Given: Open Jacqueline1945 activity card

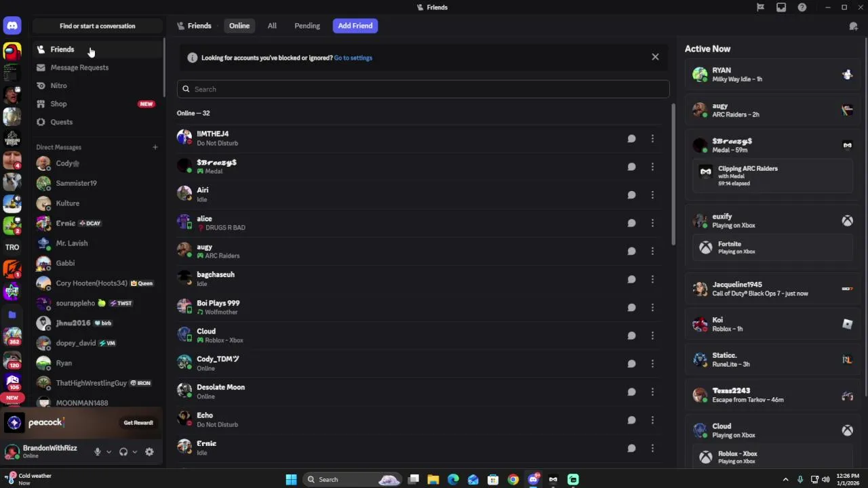Looking at the screenshot, I should click(772, 289).
